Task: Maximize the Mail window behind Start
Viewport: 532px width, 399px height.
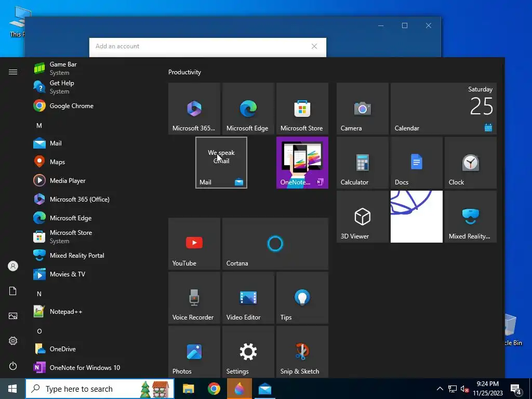Action: point(404,25)
